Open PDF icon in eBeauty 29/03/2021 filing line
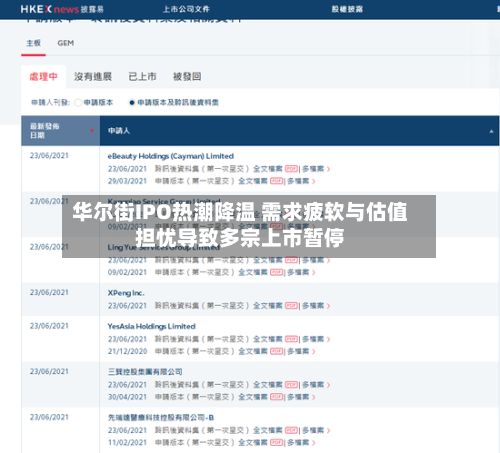This screenshot has width=500, height=453. 277,181
